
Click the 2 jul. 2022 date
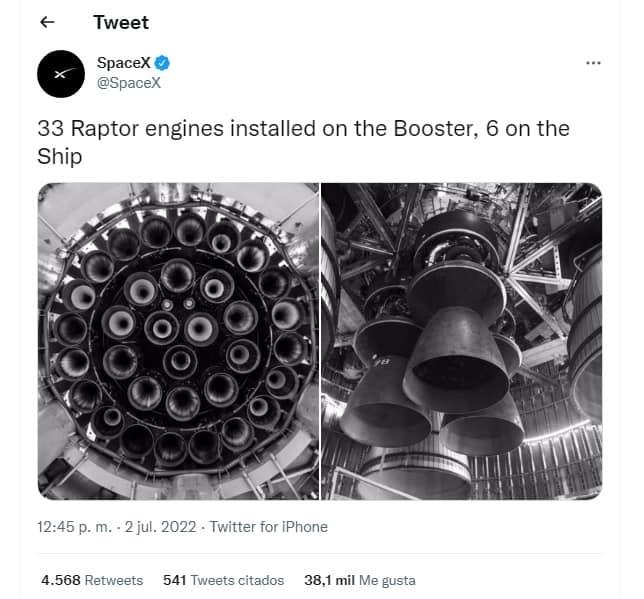tap(161, 527)
